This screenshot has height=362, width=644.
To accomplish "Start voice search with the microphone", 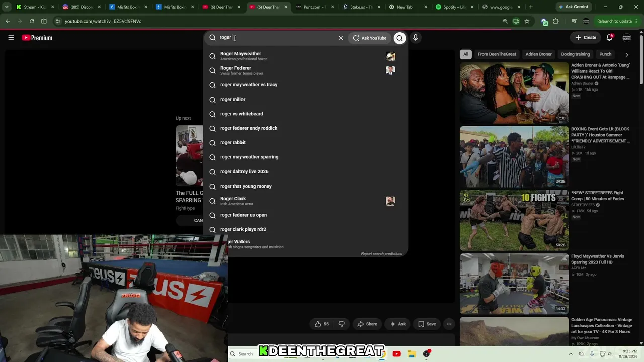I will click(415, 38).
